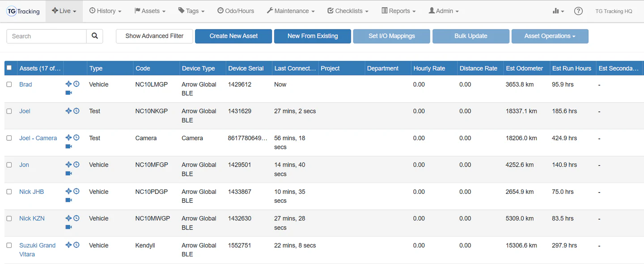This screenshot has width=644, height=264.
Task: Click video camera icon in Jon row
Action: pos(68,173)
